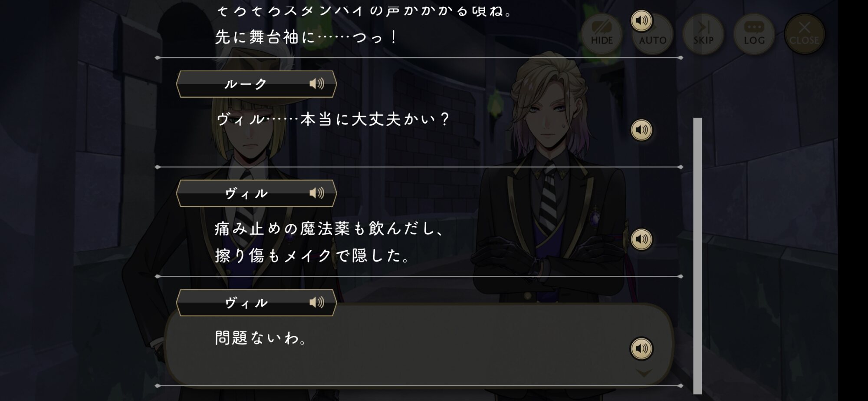Hide the dialogue window with HIDE
The height and width of the screenshot is (401, 868).
coord(602,34)
